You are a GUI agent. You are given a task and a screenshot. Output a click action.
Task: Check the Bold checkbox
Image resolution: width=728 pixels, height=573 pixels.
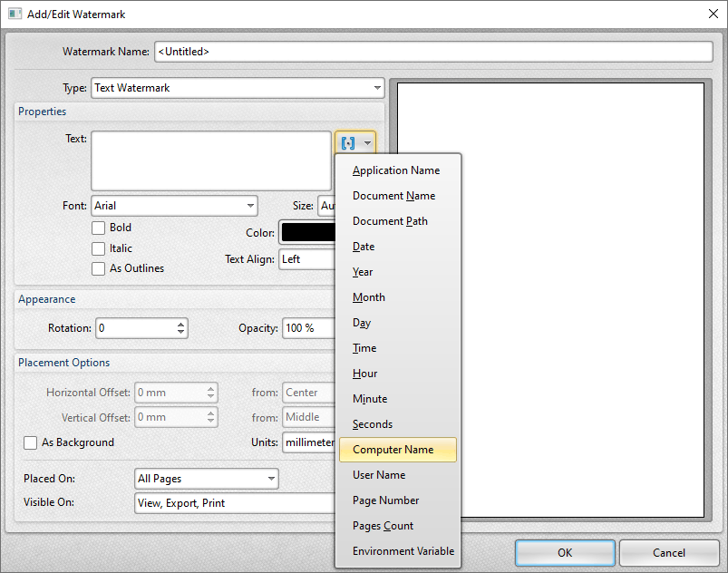pos(99,228)
